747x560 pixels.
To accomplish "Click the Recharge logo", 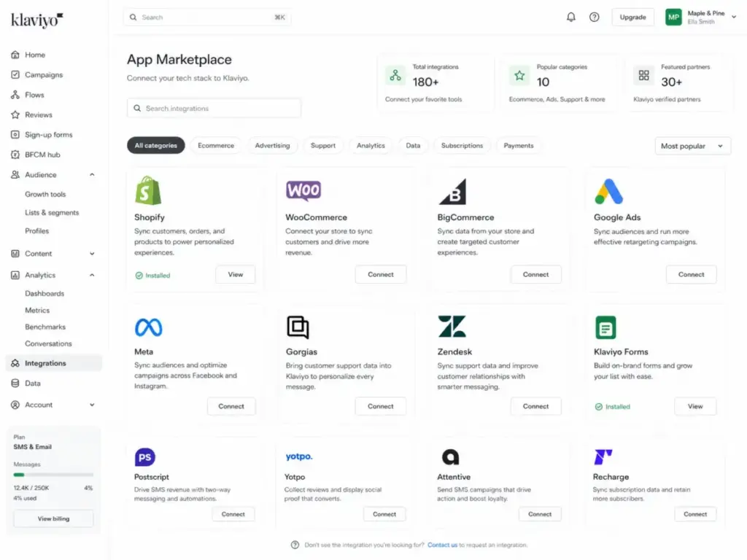I will (603, 457).
